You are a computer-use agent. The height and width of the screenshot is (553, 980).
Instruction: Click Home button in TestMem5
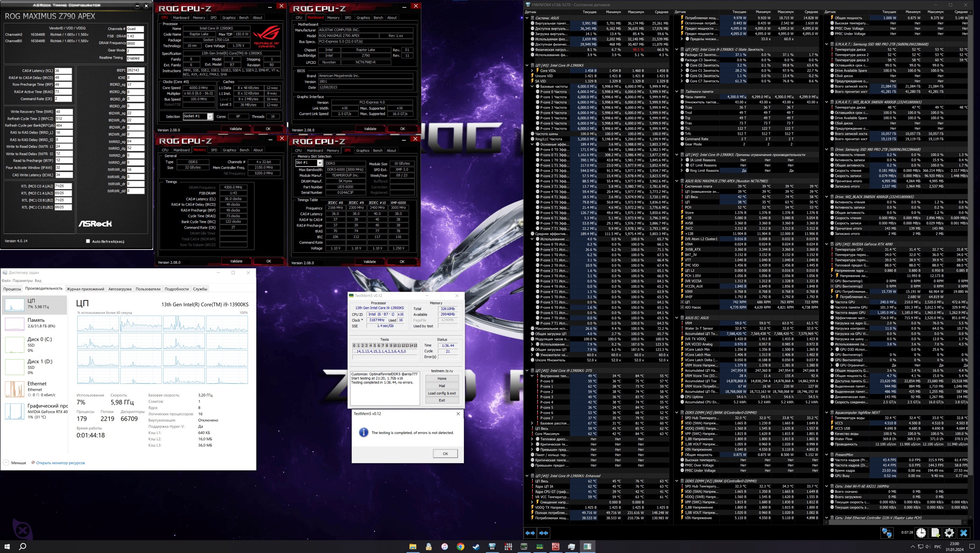[442, 378]
